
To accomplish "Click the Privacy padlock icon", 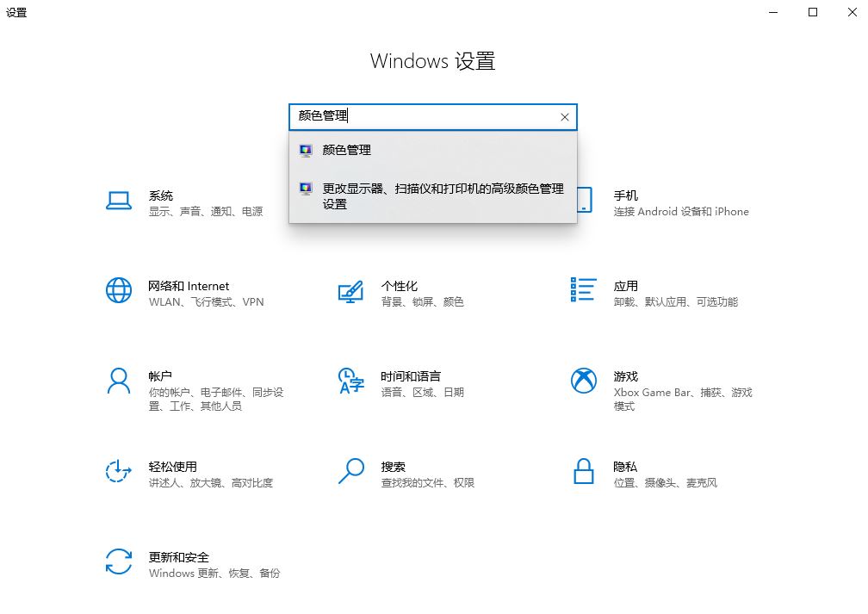I will tap(584, 471).
